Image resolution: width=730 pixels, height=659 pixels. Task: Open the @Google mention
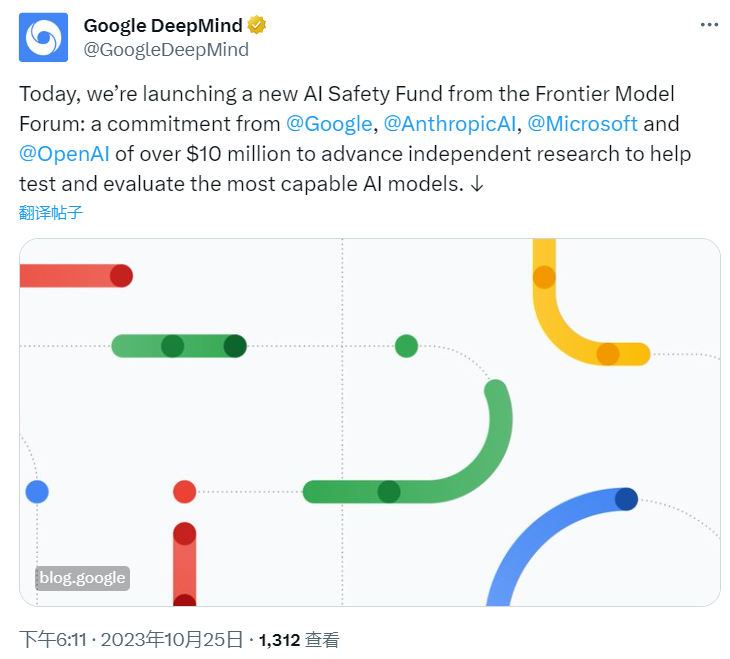[x=329, y=124]
